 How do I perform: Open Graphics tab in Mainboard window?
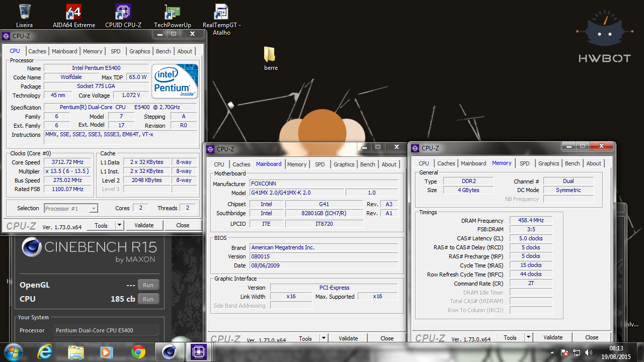[x=344, y=164]
